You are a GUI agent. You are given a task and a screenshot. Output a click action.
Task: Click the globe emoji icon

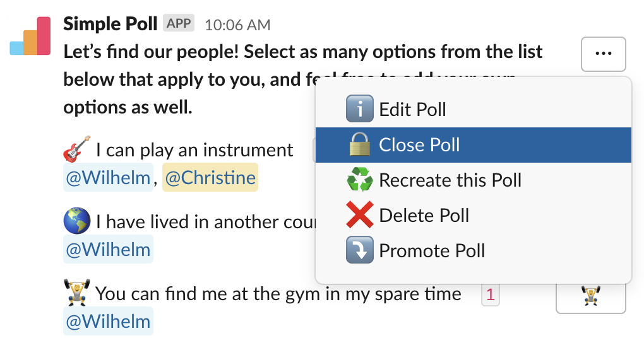(x=77, y=221)
